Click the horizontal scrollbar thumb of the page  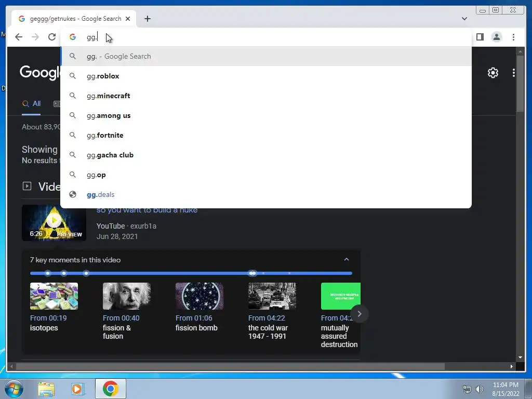pyautogui.click(x=230, y=366)
